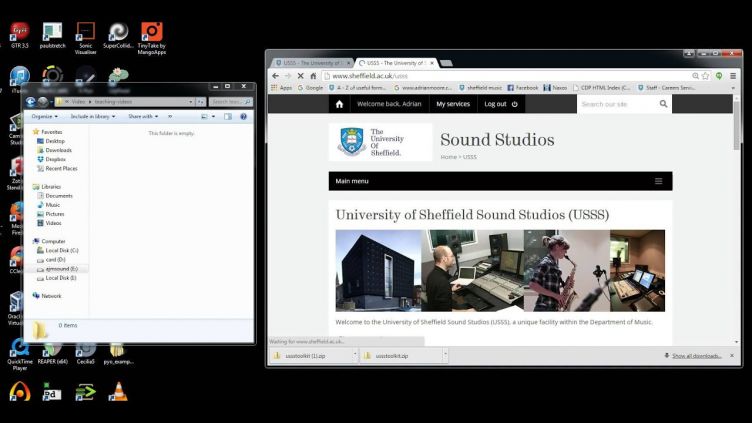Click Welcome back, Adrian menu item

tap(389, 104)
